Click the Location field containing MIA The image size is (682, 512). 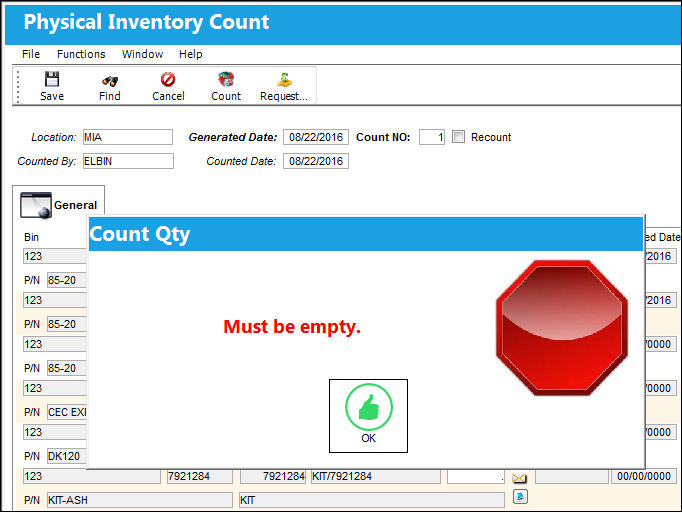click(x=128, y=137)
